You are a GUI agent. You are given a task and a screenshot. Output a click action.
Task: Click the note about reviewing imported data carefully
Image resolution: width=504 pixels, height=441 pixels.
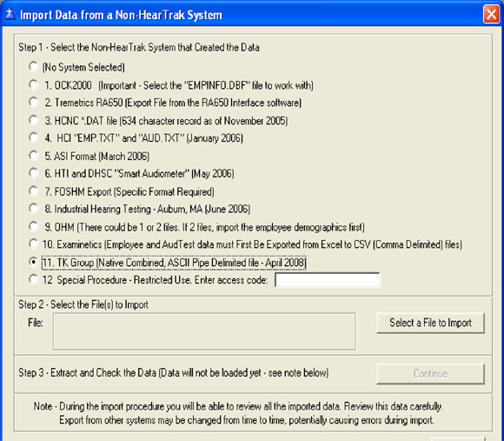pos(238,413)
